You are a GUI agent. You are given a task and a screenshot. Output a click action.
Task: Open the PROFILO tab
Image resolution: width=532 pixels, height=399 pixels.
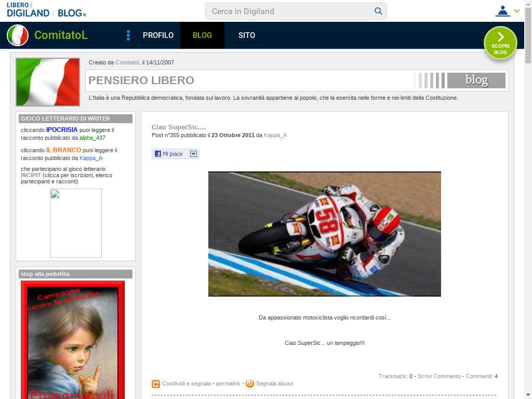[158, 35]
